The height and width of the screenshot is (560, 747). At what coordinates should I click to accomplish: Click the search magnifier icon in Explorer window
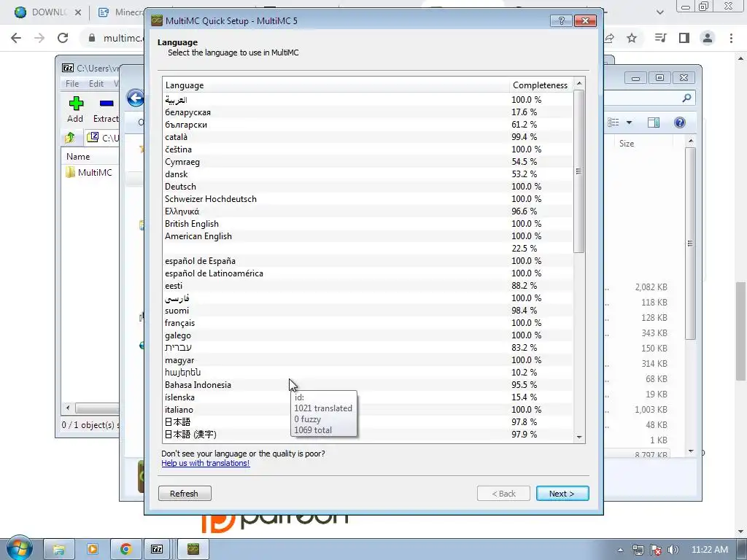point(686,98)
